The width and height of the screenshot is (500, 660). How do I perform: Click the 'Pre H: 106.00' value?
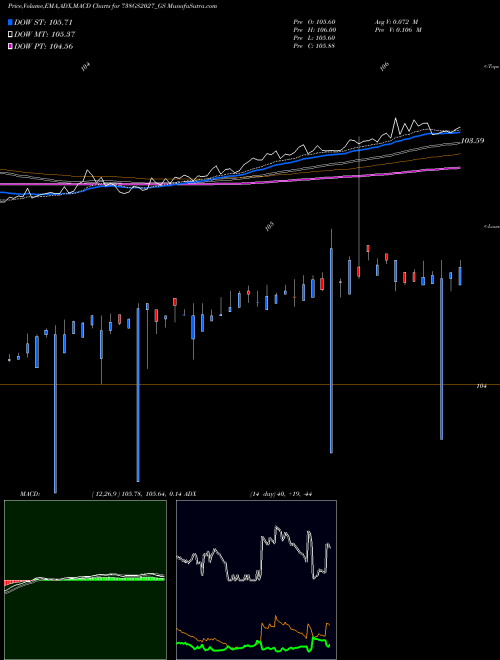pyautogui.click(x=314, y=30)
